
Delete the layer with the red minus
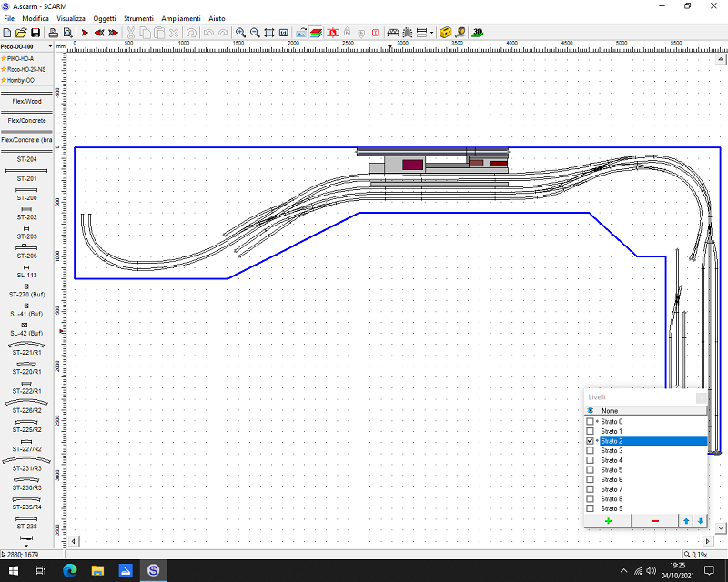click(x=655, y=520)
